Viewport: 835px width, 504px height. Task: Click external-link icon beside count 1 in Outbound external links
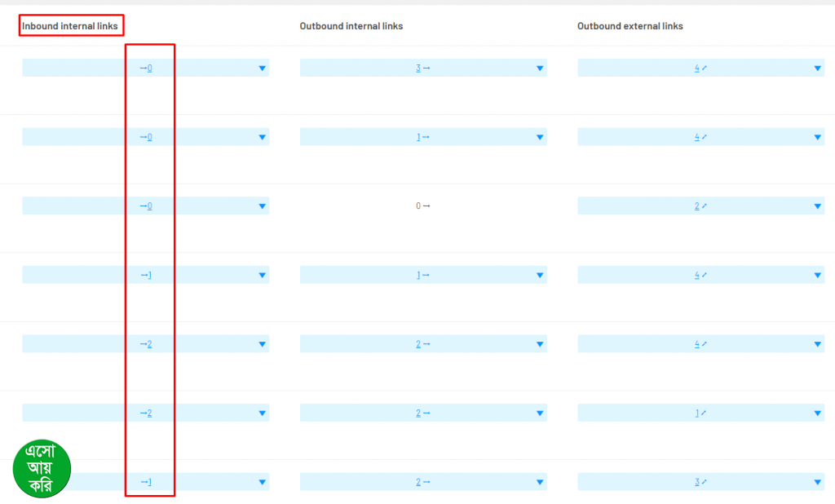pyautogui.click(x=704, y=413)
